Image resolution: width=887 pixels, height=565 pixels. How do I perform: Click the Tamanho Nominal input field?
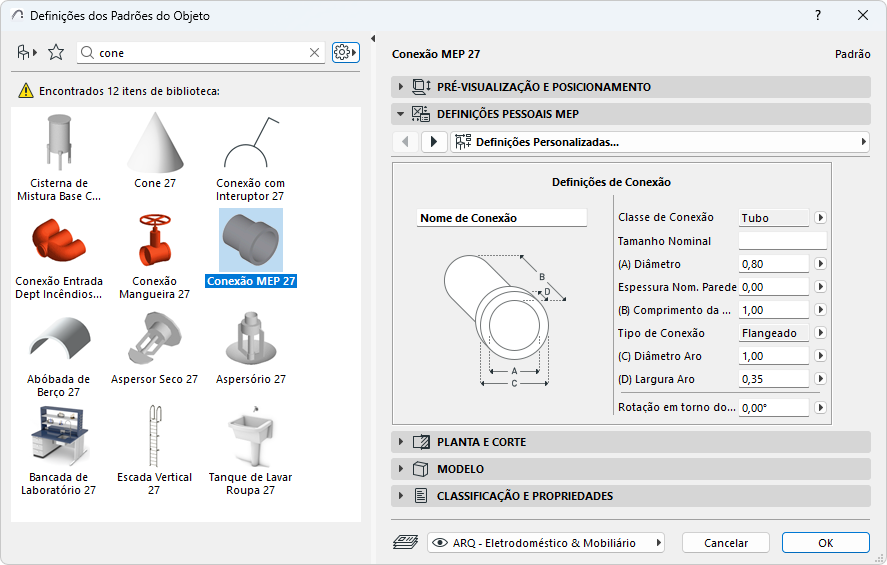[x=782, y=241]
